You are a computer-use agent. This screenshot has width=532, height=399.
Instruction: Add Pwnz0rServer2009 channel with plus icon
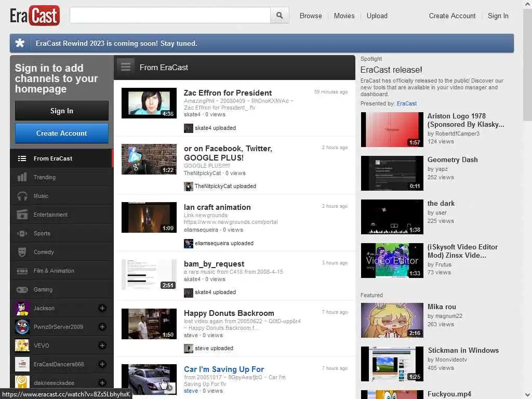[102, 327]
